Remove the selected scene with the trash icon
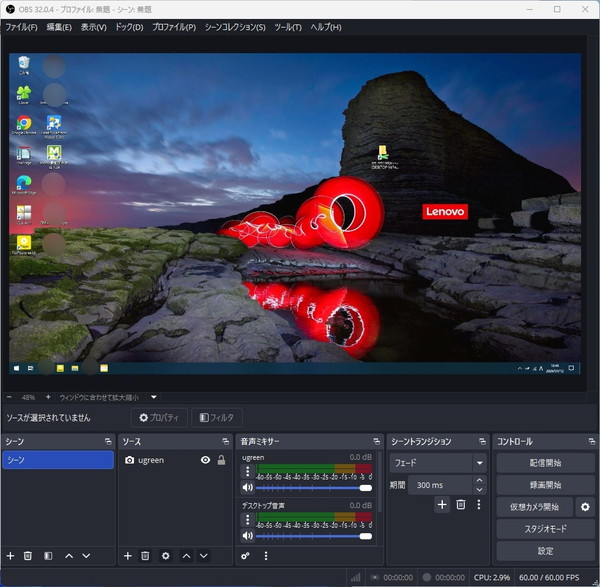Screen dimensions: 600x587 (x=28, y=556)
